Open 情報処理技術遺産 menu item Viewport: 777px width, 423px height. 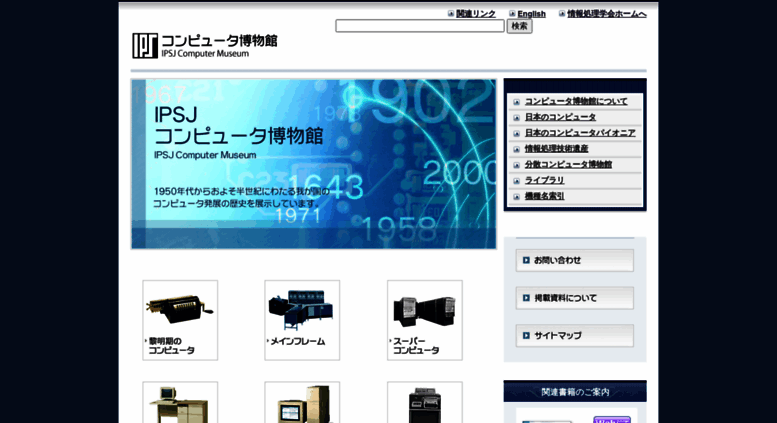[556, 149]
